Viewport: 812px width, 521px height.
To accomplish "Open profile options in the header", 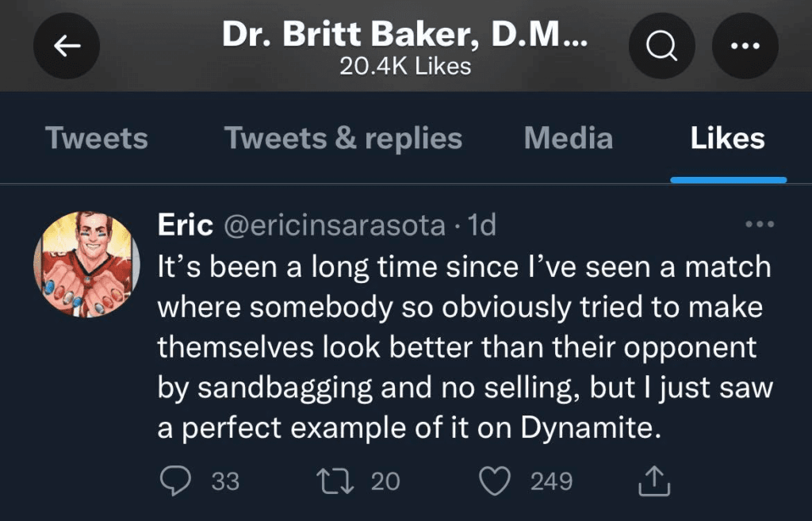I will (745, 47).
